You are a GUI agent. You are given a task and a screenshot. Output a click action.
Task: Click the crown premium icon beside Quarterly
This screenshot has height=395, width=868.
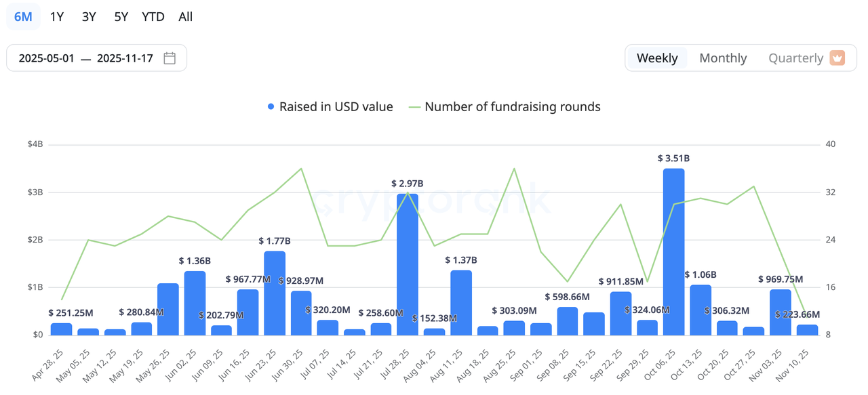pos(837,58)
